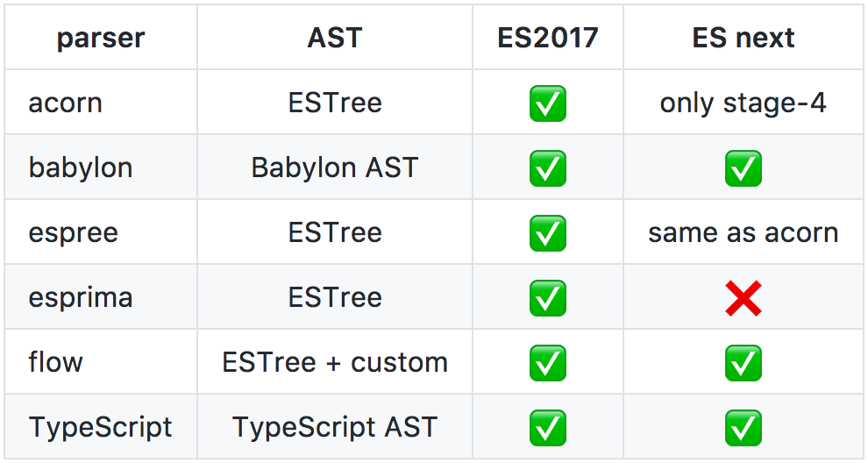Screen dimensions: 868x463
Task: Click babylon's ES next green checkmark
Action: [743, 168]
